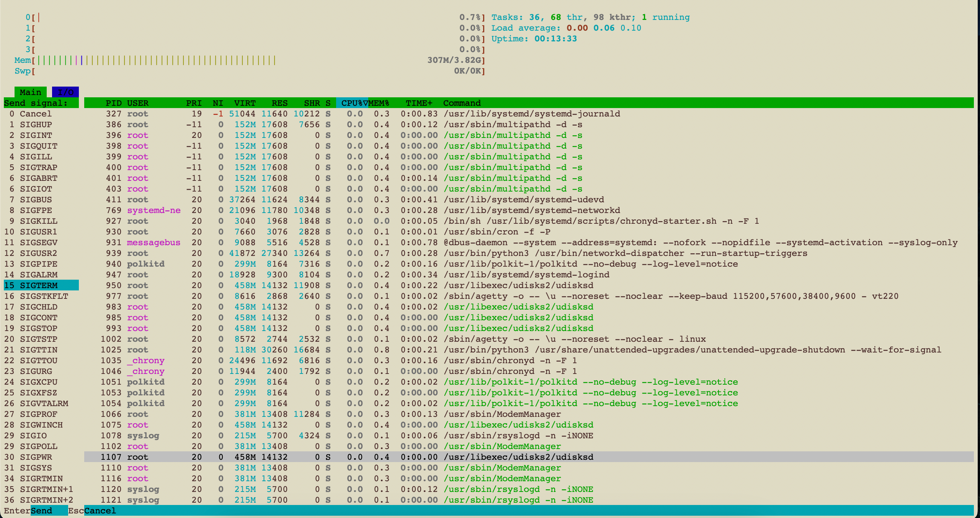Sort by RES column header
The image size is (980, 518).
[x=280, y=103]
